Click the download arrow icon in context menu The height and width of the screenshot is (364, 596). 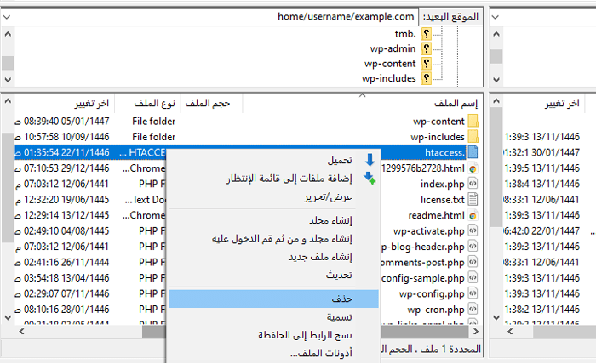(370, 160)
